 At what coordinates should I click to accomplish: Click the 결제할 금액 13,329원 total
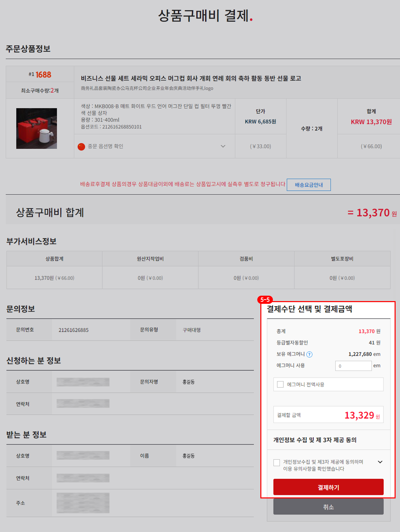362,415
